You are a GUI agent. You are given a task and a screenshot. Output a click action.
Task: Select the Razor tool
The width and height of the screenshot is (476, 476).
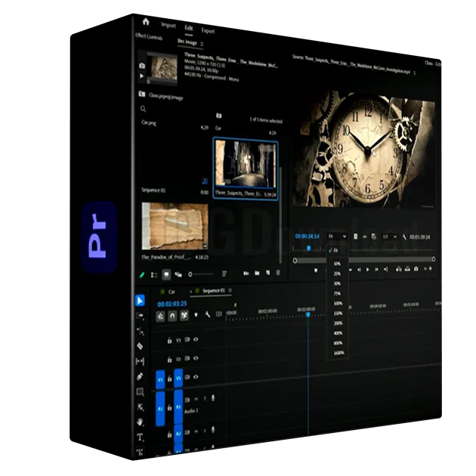click(x=140, y=346)
